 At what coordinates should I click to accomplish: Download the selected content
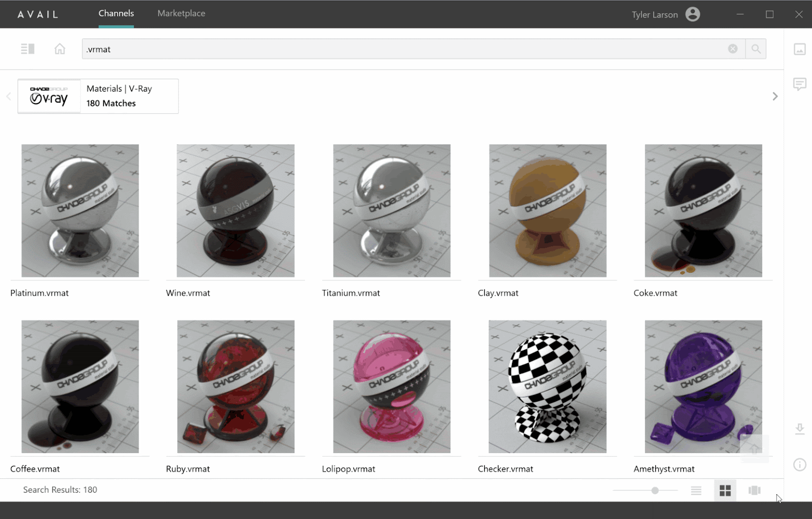[800, 429]
